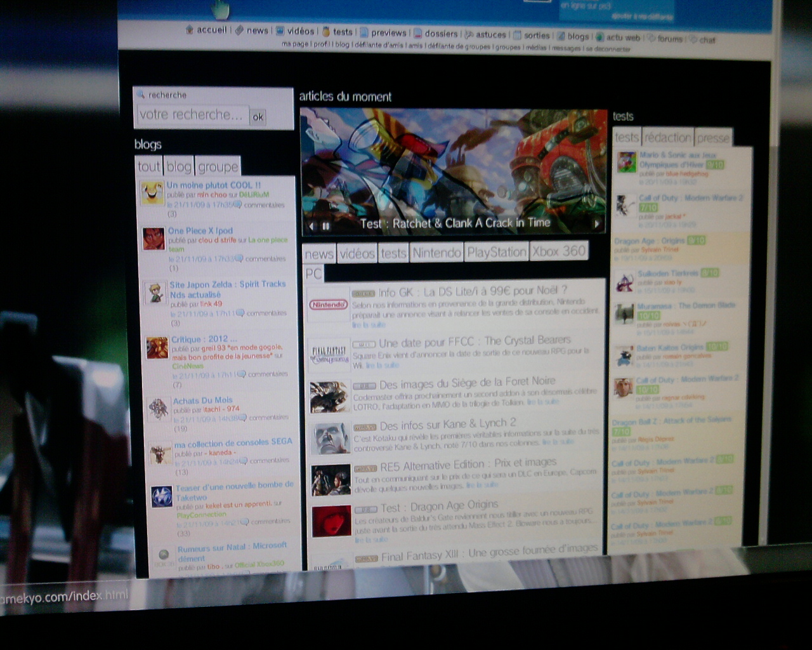The width and height of the screenshot is (812, 650).
Task: Open blog post 'Critique : 2012 ...'
Action: pyautogui.click(x=204, y=340)
